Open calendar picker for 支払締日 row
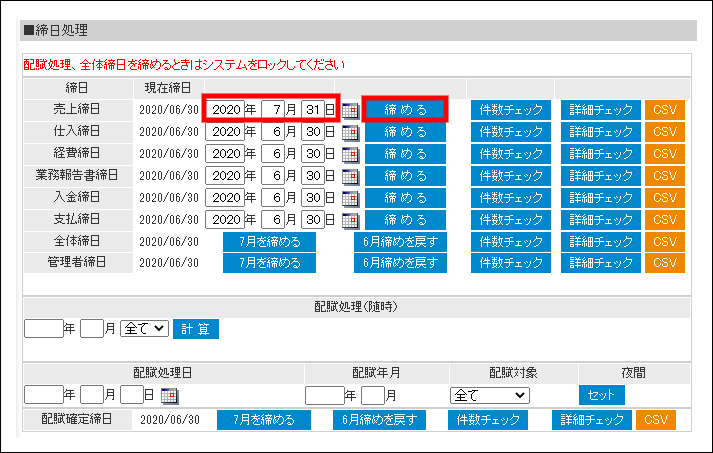Image resolution: width=713 pixels, height=453 pixels. point(350,220)
